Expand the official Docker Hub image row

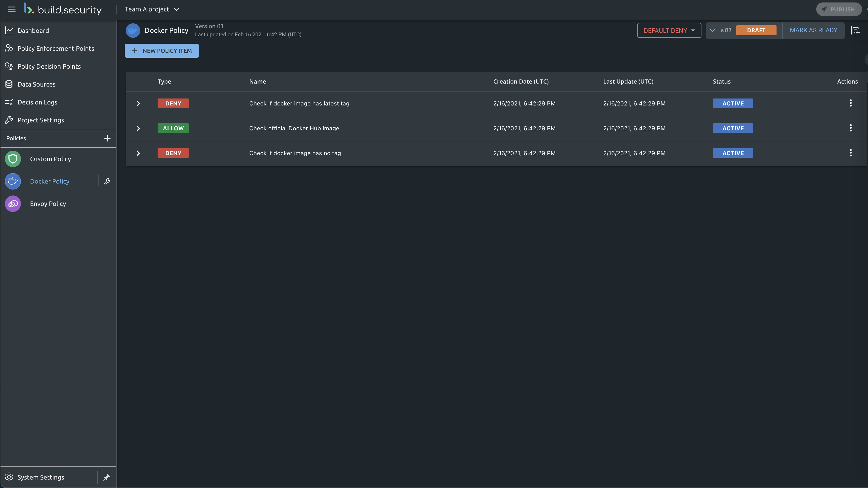(138, 128)
